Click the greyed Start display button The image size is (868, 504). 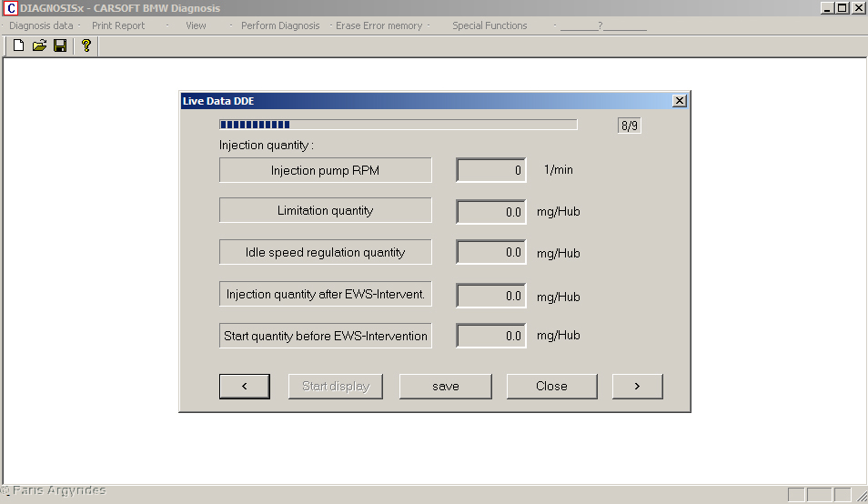coord(336,386)
